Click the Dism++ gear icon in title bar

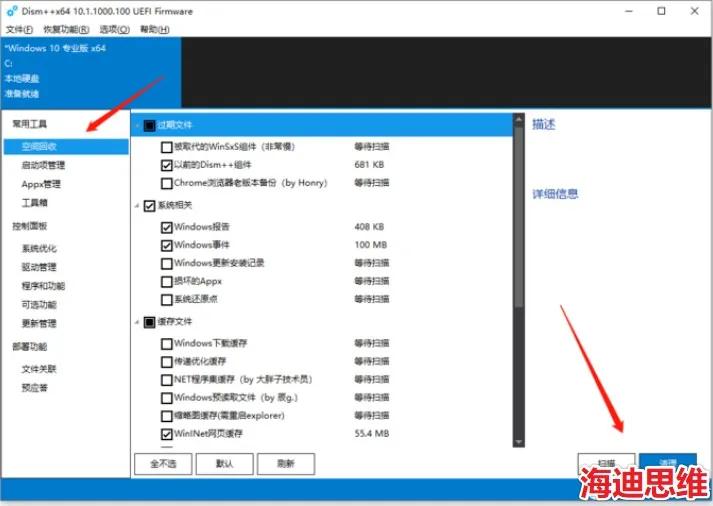tap(12, 11)
